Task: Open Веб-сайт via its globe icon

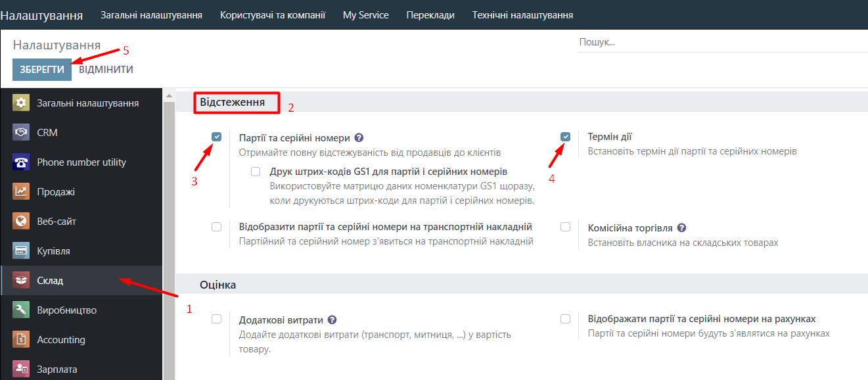Action: (21, 222)
